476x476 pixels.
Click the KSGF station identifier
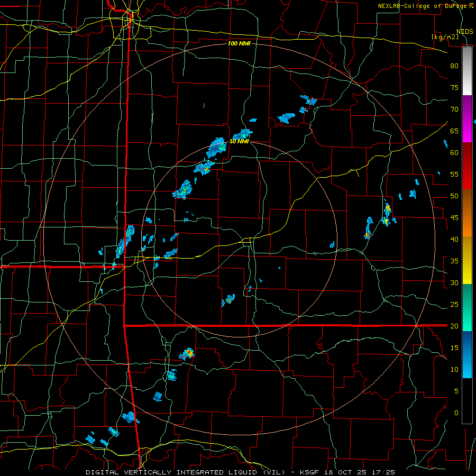tap(309, 472)
